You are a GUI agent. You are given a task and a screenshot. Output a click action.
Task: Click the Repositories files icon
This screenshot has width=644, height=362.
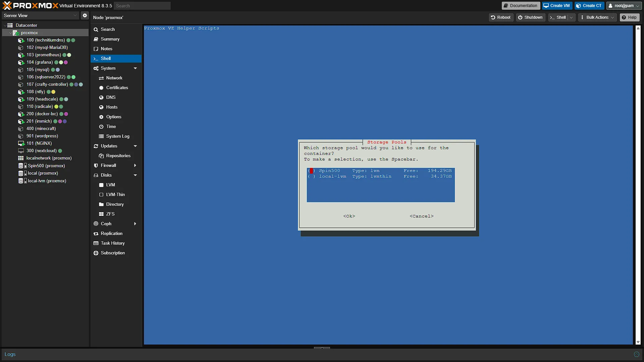pos(101,156)
